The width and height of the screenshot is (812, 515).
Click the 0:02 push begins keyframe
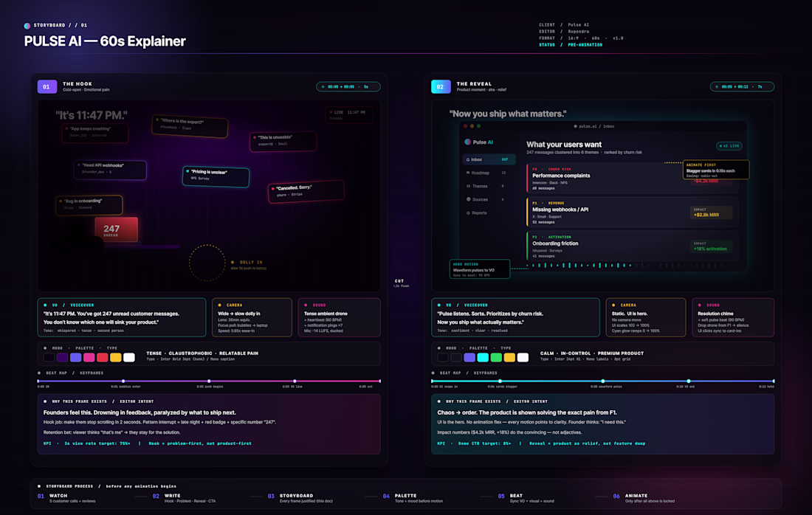coord(209,381)
